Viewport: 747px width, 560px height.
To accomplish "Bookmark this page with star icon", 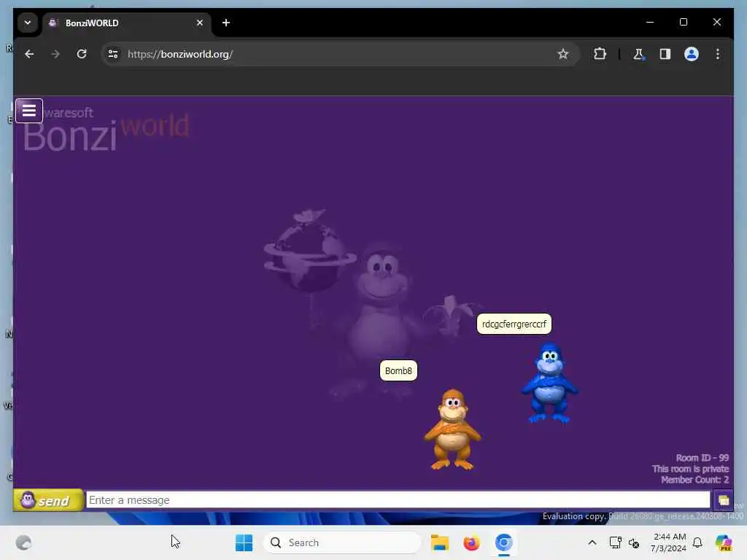I will pyautogui.click(x=562, y=54).
